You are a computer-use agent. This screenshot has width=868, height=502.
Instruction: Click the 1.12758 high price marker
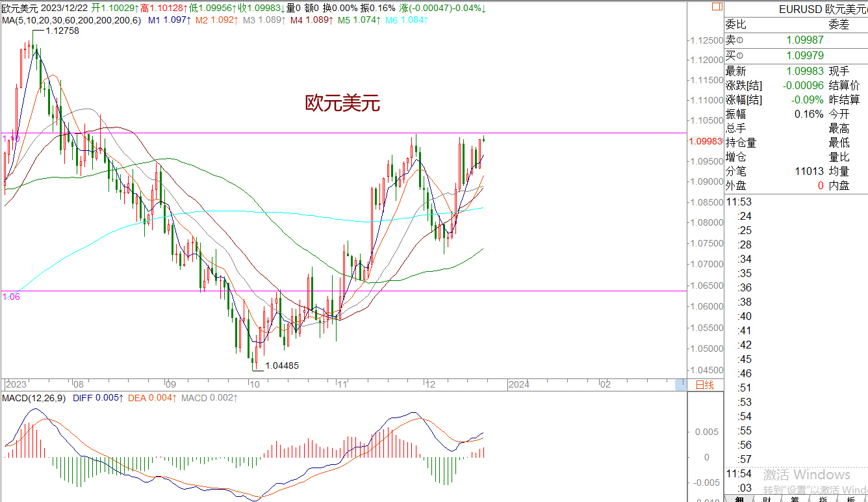point(62,31)
